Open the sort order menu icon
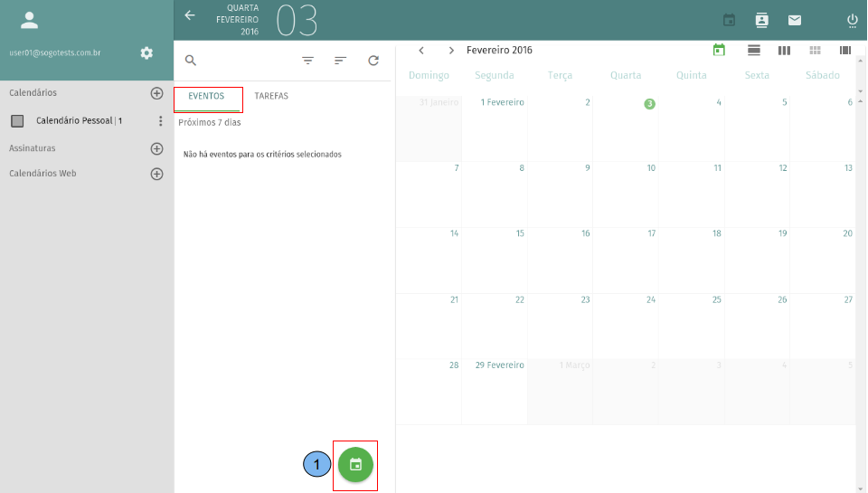Viewport: 868px width, 493px height. point(340,61)
